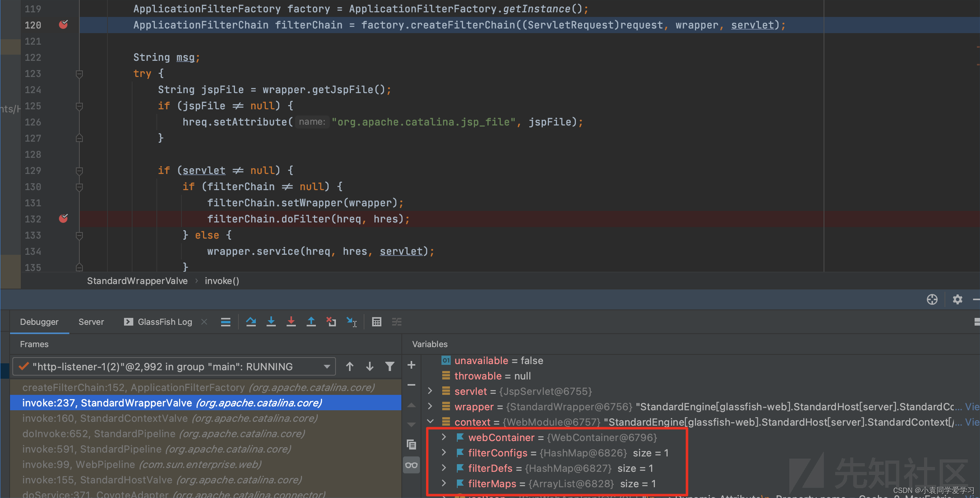This screenshot has height=498, width=980.
Task: Click Threads view hamburger icon
Action: coord(226,322)
